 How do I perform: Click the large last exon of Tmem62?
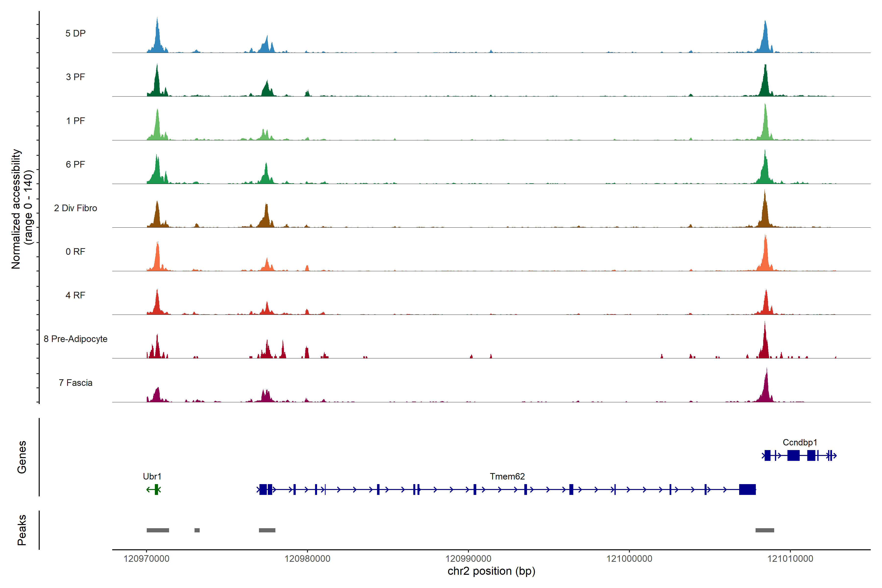pos(747,489)
